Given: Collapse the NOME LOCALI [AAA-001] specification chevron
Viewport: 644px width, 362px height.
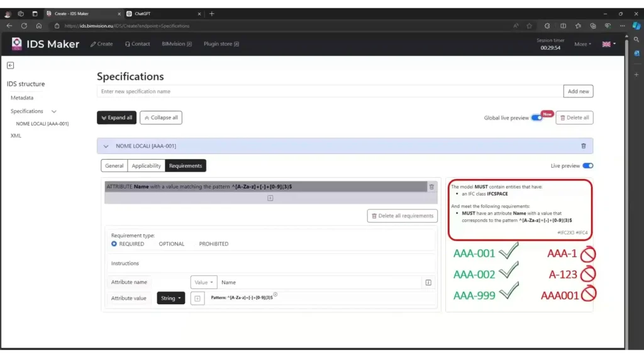Looking at the screenshot, I should (106, 146).
